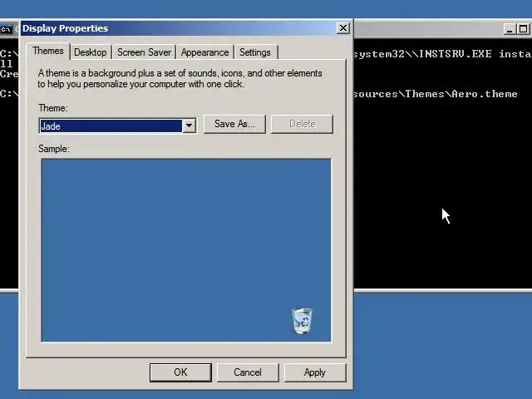The height and width of the screenshot is (399, 532).
Task: Open the Screen Saver tab
Action: pyautogui.click(x=144, y=52)
